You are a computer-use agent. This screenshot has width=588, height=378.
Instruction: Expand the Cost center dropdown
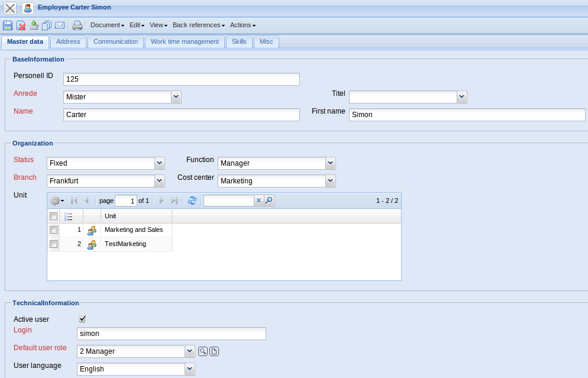[x=330, y=181]
